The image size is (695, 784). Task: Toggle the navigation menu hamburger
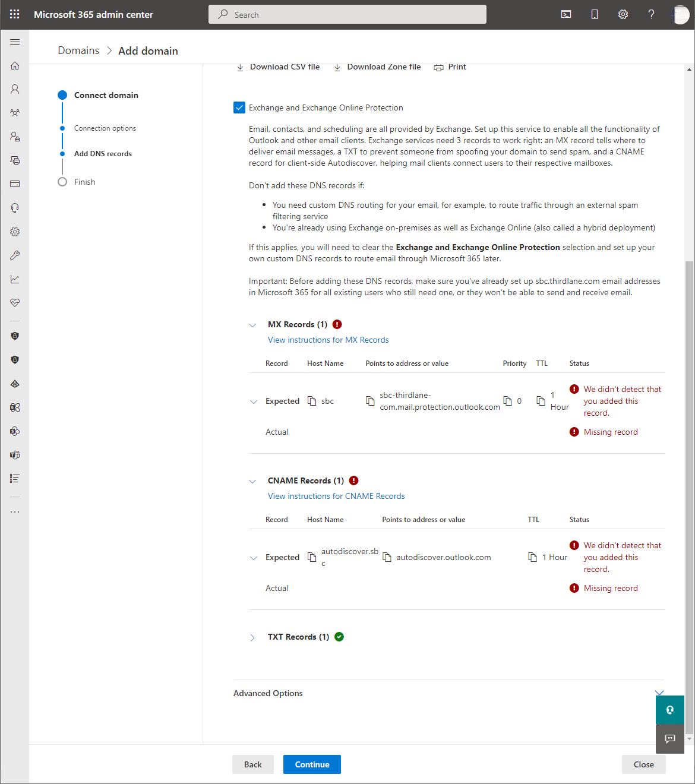[x=15, y=42]
